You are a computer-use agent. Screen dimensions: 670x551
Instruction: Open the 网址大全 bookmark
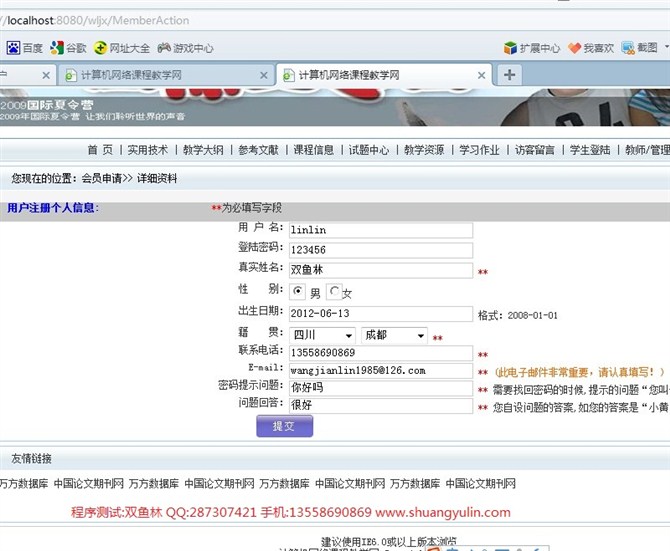(x=121, y=48)
